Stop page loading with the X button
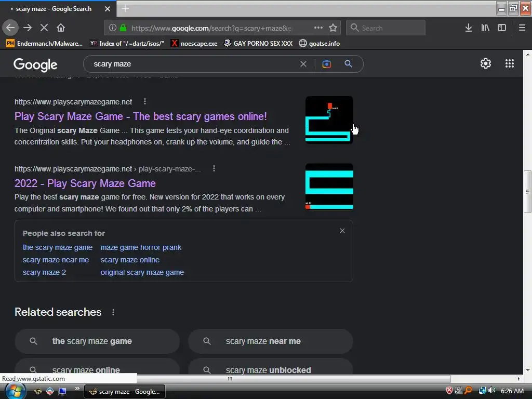 pyautogui.click(x=44, y=28)
